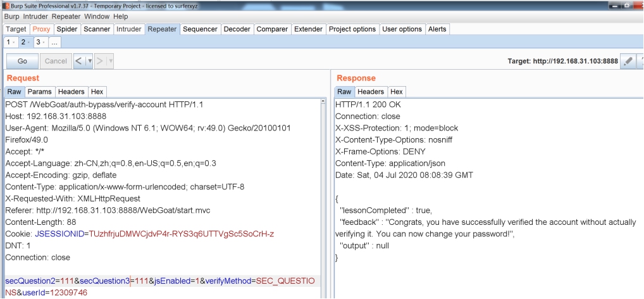
Task: Click the X-Frame-Options: DENY response header
Action: coord(380,151)
